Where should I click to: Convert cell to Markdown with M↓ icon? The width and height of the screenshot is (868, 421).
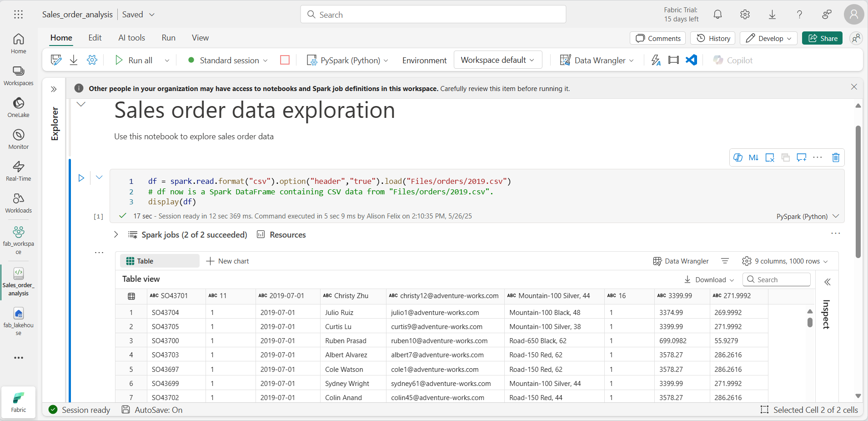tap(753, 157)
